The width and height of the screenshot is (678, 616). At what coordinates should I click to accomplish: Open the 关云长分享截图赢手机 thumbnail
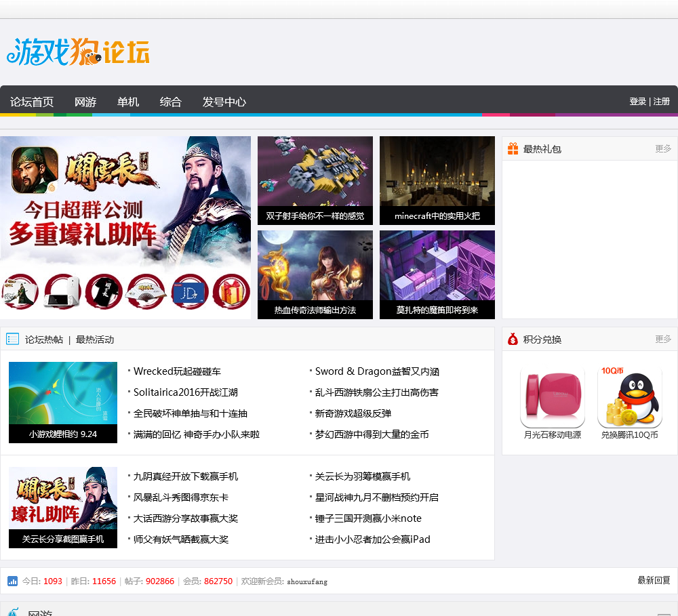pos(63,508)
